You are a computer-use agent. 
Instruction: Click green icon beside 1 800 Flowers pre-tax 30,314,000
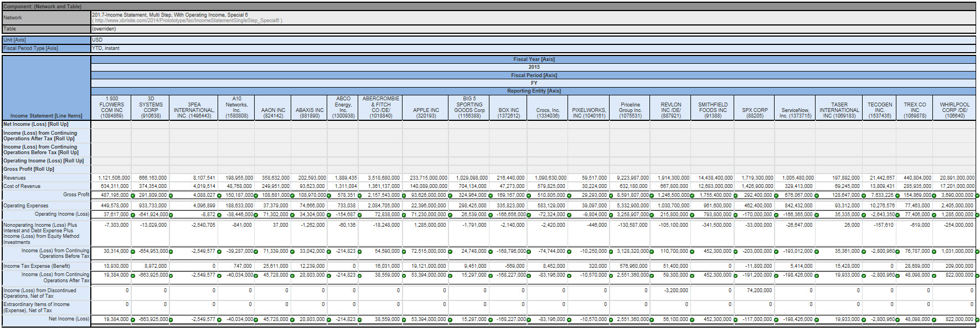coord(133,252)
